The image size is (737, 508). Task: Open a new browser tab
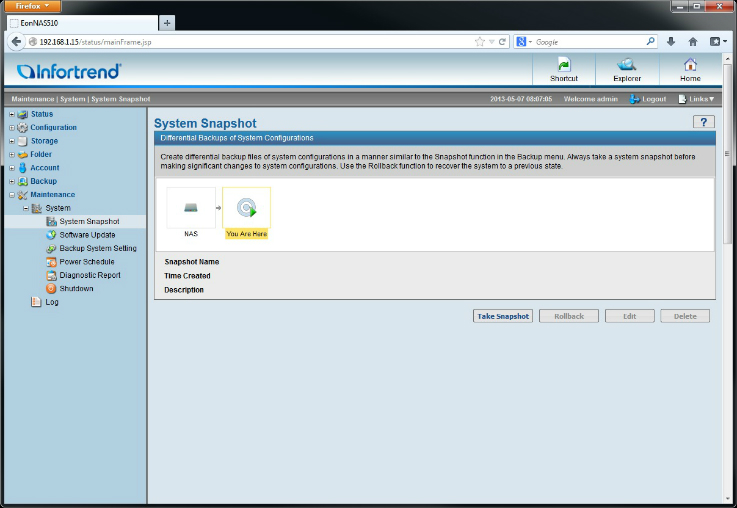(167, 23)
